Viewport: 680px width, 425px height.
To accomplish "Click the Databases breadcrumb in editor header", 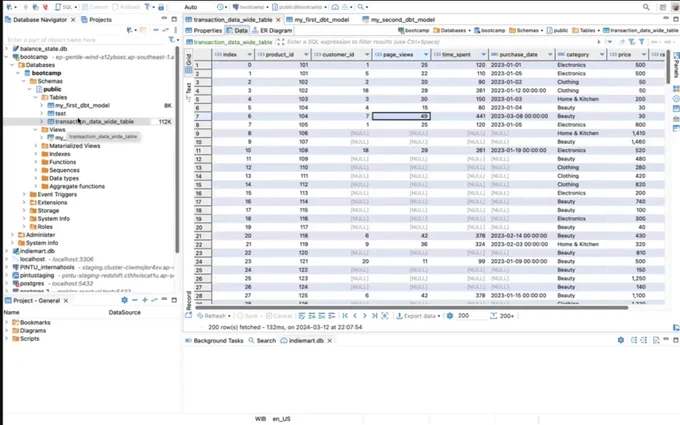I will (451, 30).
